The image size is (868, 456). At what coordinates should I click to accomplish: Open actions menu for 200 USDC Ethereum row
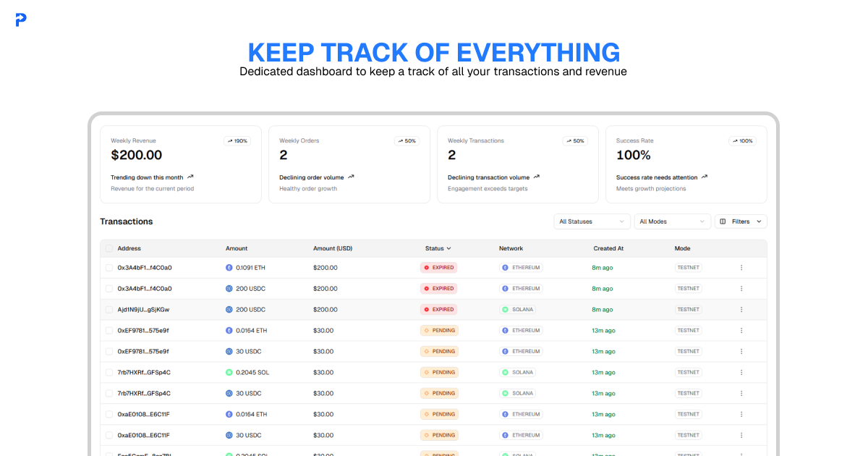tap(741, 289)
